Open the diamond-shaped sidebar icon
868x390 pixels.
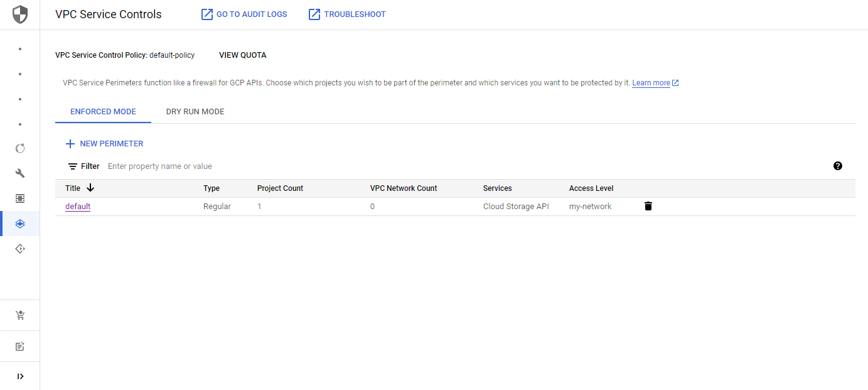[20, 249]
